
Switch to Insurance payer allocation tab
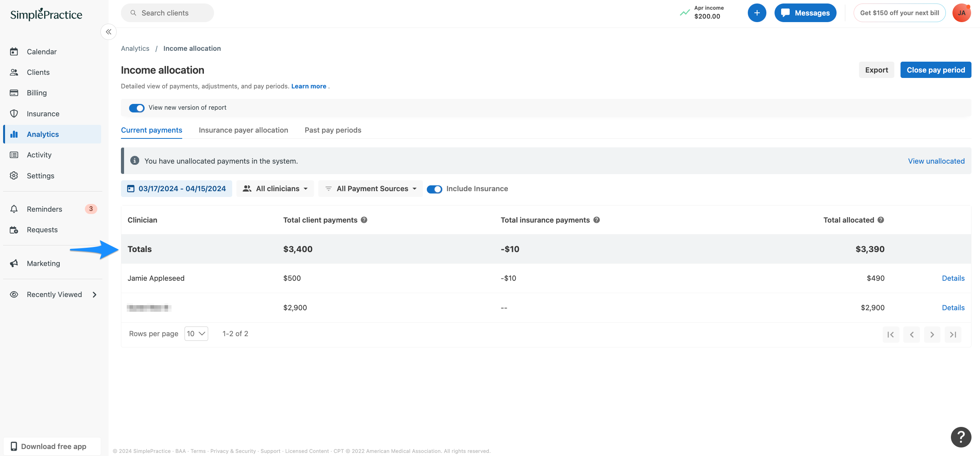(x=243, y=130)
